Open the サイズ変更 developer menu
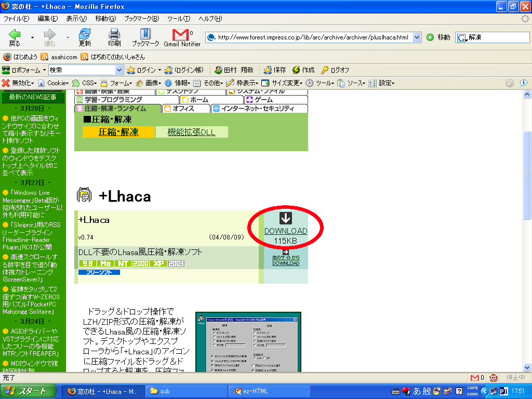This screenshot has height=399, width=532. (282, 83)
